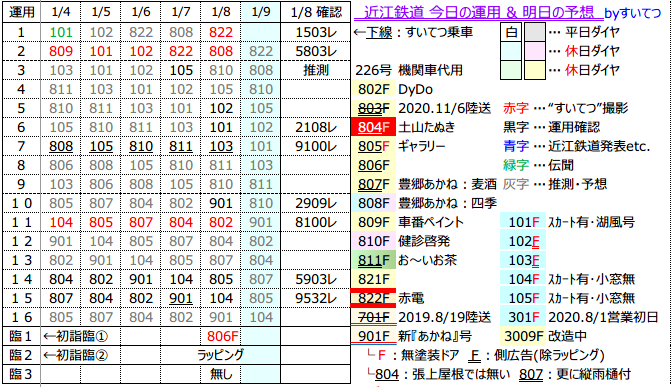The image size is (671, 387).
Task: Select the 1/4 date column header
Action: click(61, 12)
